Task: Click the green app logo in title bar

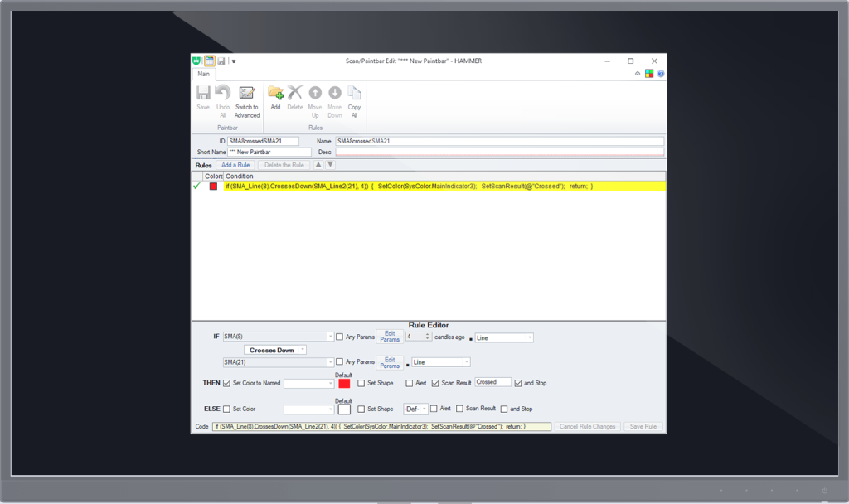Action: click(196, 61)
